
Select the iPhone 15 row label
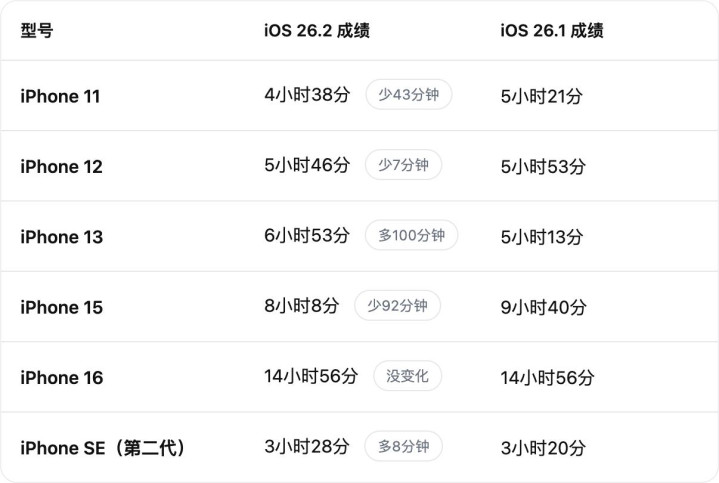pos(61,307)
